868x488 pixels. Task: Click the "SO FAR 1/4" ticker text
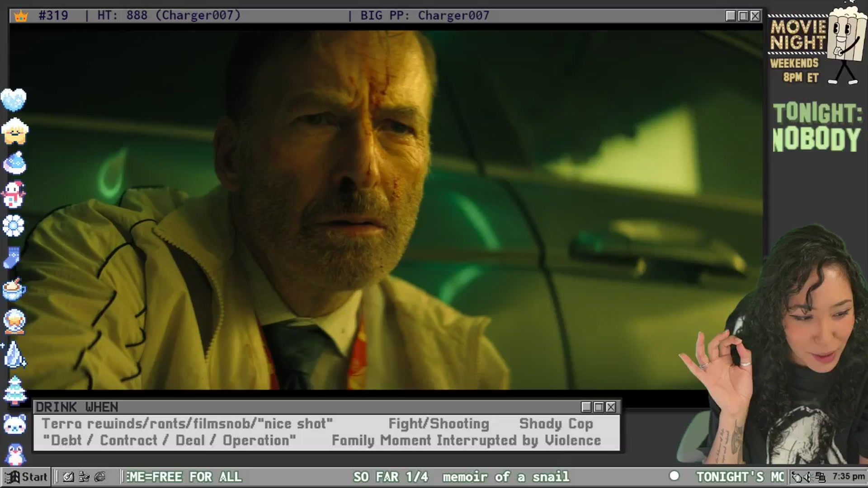tap(391, 477)
